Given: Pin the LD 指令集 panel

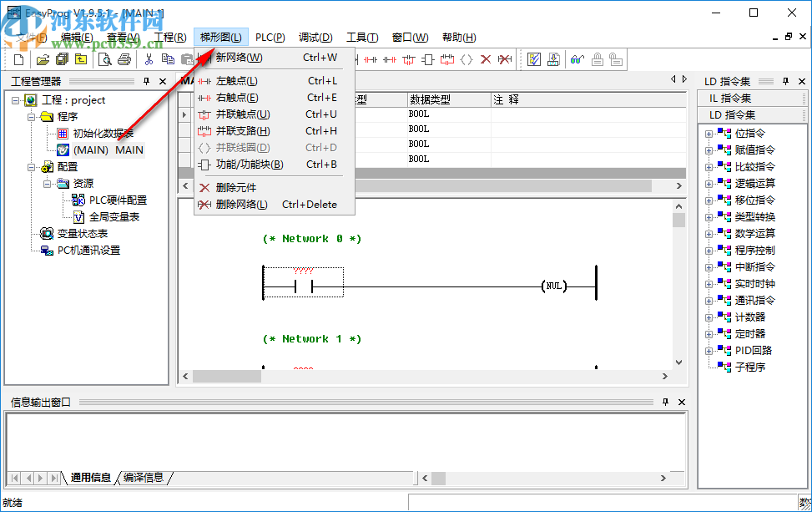Looking at the screenshot, I should point(785,81).
